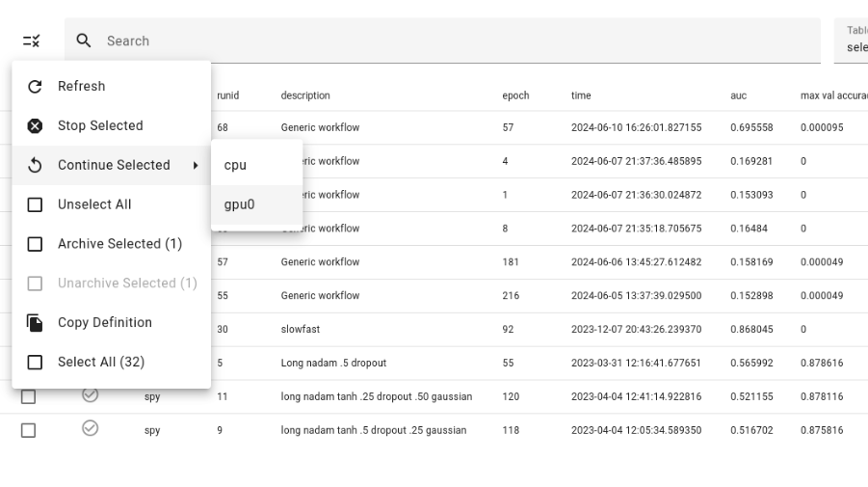Choose cpu from the submenu
The width and height of the screenshot is (868, 487).
click(x=235, y=165)
